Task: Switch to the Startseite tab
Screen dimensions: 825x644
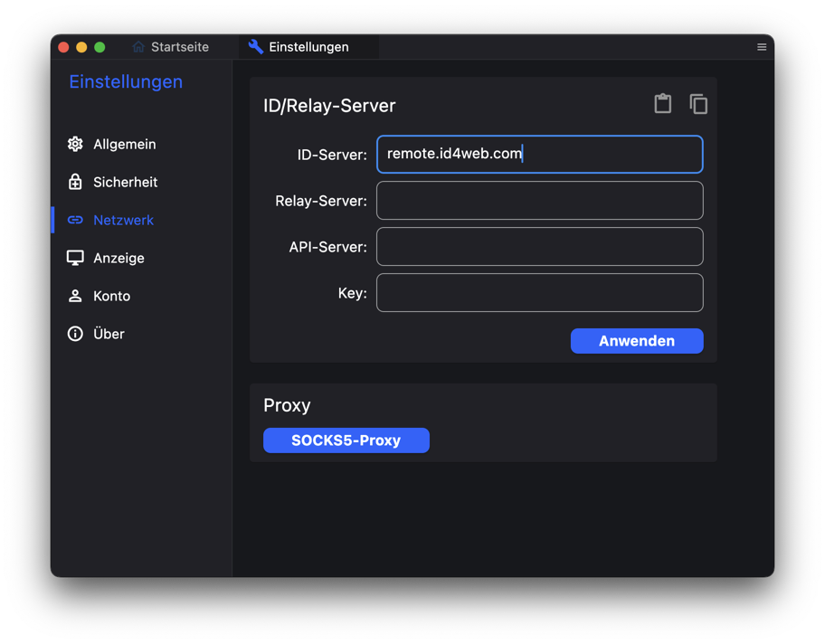Action: [170, 47]
